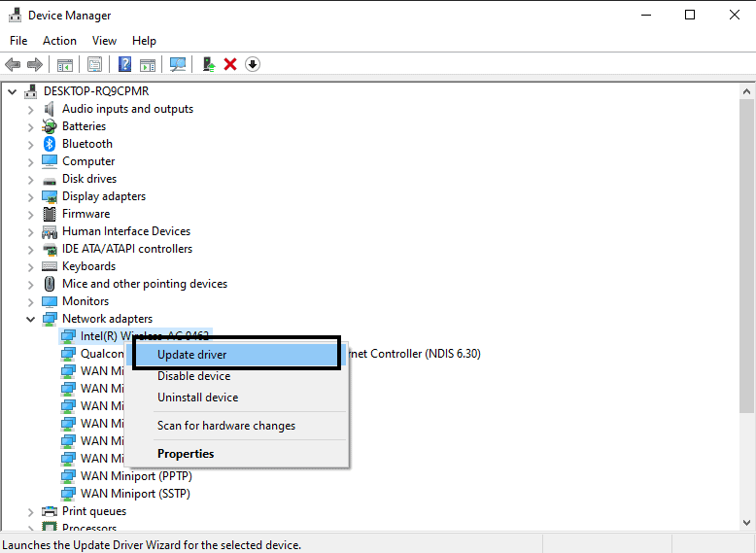Expand the Batteries category
The height and width of the screenshot is (553, 756).
[31, 127]
